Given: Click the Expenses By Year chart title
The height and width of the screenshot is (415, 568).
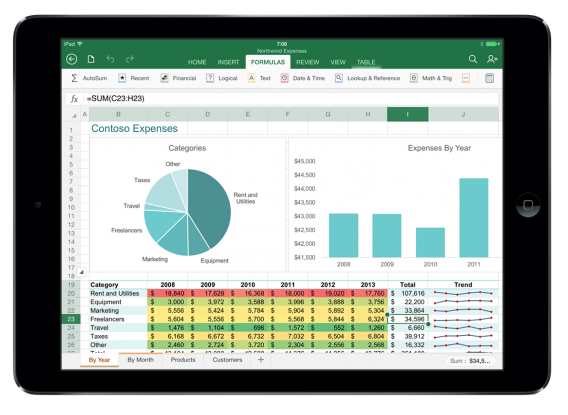Looking at the screenshot, I should coord(439,148).
